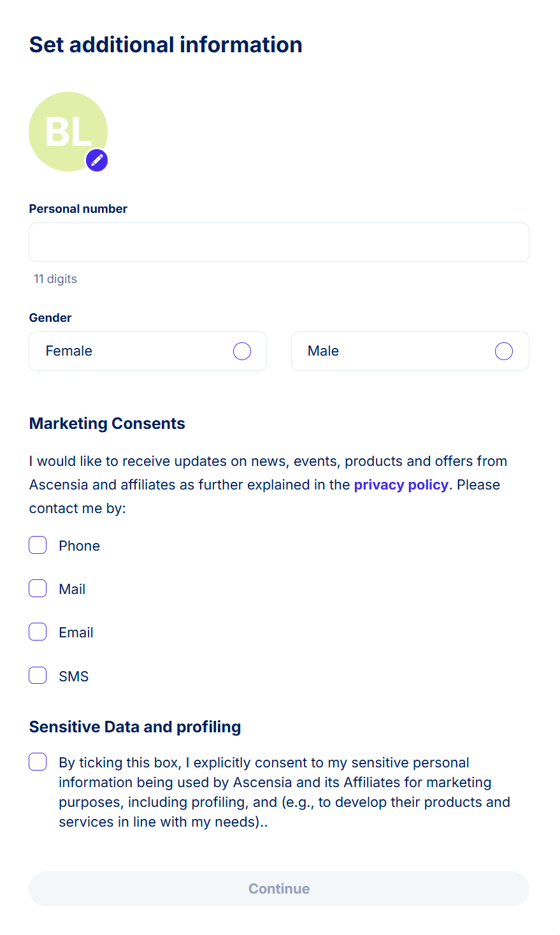
Task: Enable the SMS consent checkbox
Action: tap(38, 675)
